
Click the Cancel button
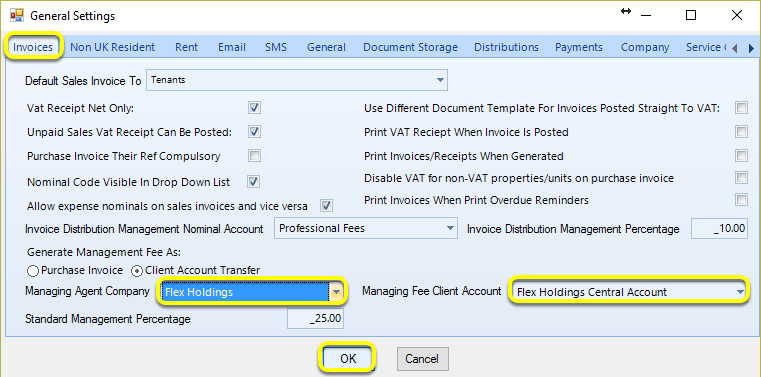(422, 359)
